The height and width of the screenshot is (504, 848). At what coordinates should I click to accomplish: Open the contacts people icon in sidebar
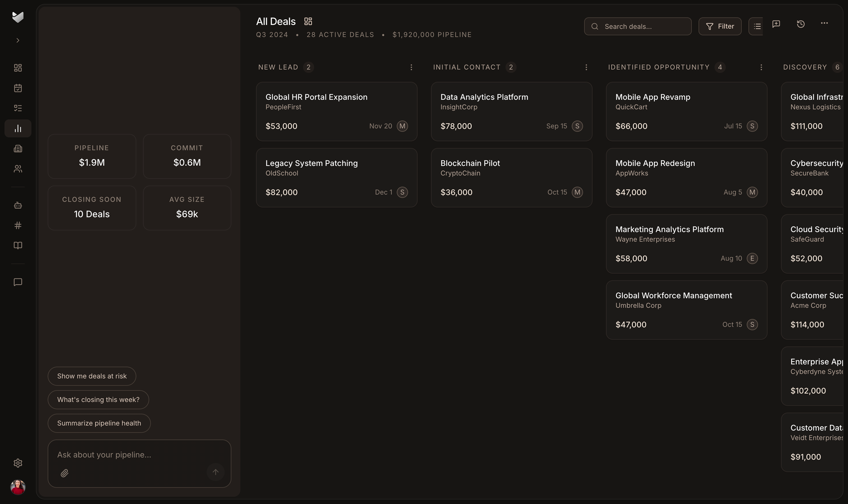[18, 169]
